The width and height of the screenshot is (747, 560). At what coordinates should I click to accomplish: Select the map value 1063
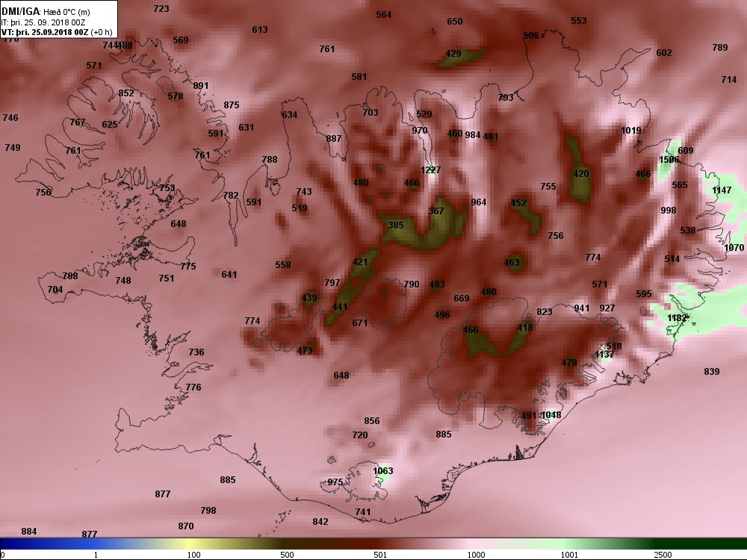[383, 471]
